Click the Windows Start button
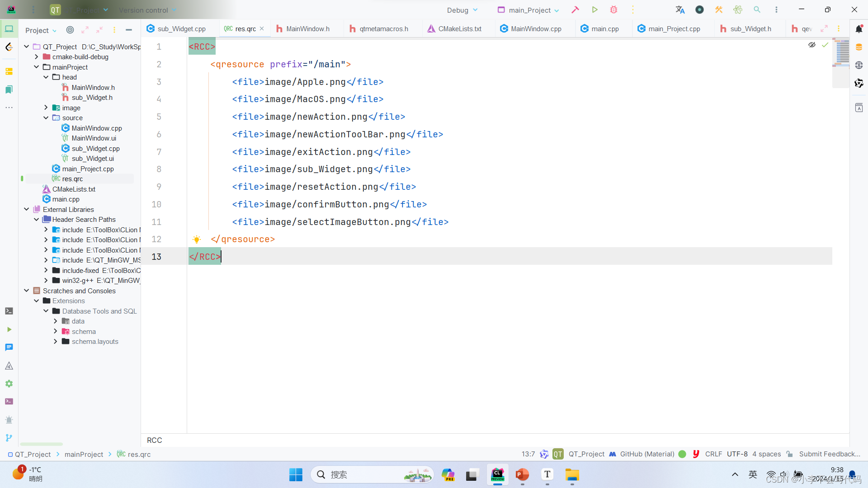This screenshot has height=488, width=868. [296, 475]
